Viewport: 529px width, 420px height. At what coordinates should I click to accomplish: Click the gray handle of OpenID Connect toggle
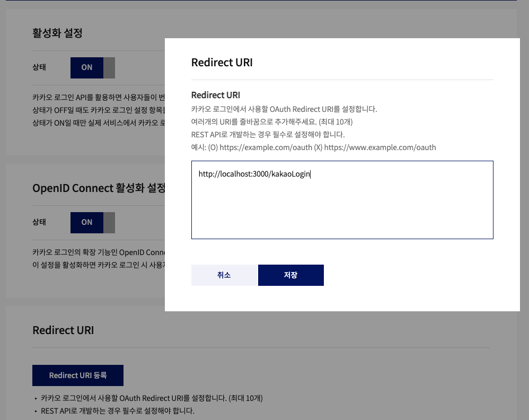[x=109, y=222]
